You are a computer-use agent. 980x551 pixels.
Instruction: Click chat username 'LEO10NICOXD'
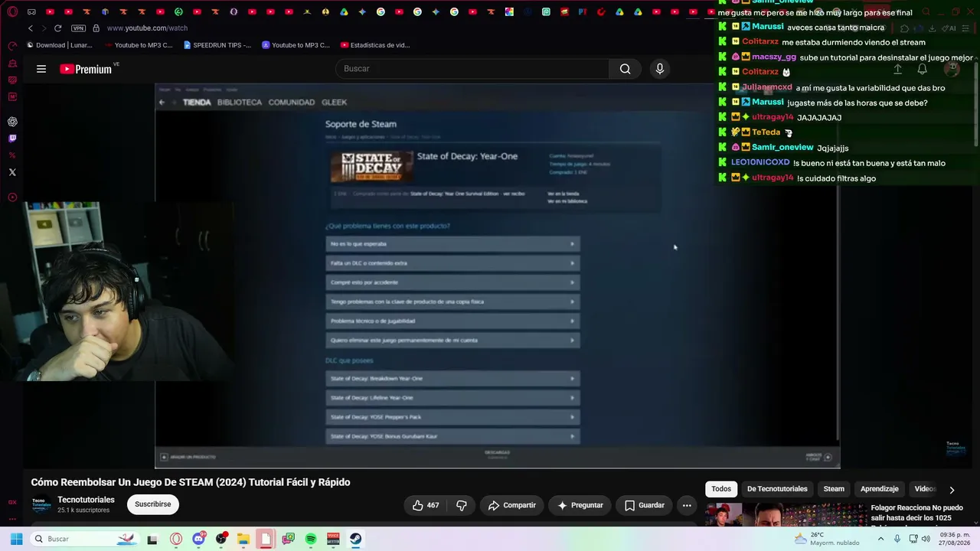click(760, 162)
